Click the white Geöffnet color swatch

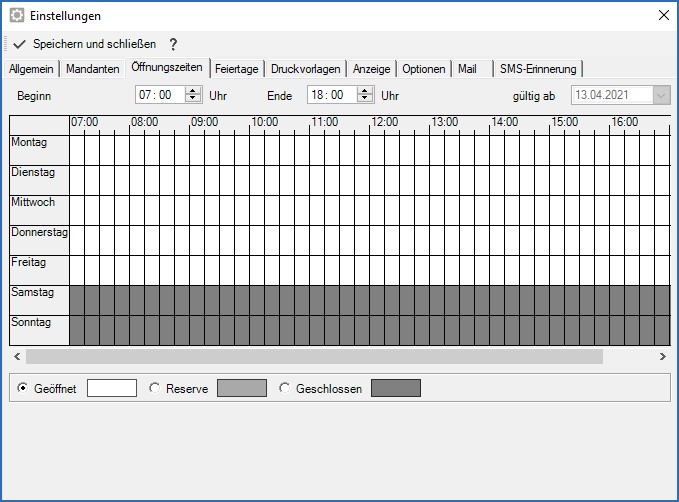tap(112, 388)
